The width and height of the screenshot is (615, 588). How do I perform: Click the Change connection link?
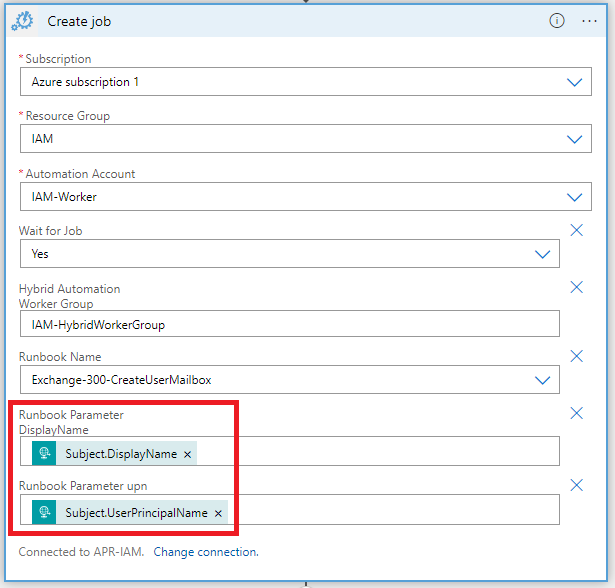[x=205, y=552]
